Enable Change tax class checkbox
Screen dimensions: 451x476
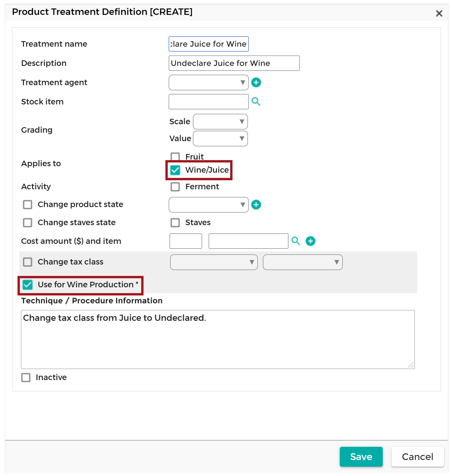[x=28, y=262]
